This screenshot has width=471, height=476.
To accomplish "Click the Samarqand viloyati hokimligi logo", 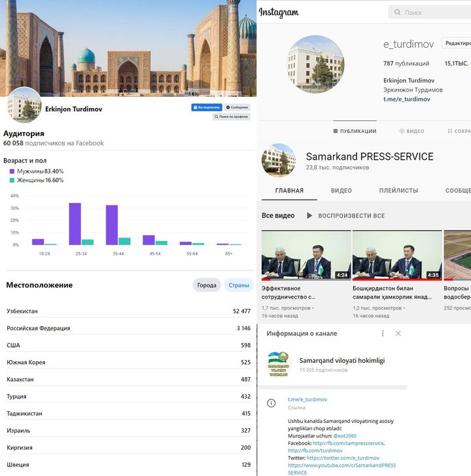I will (x=278, y=363).
